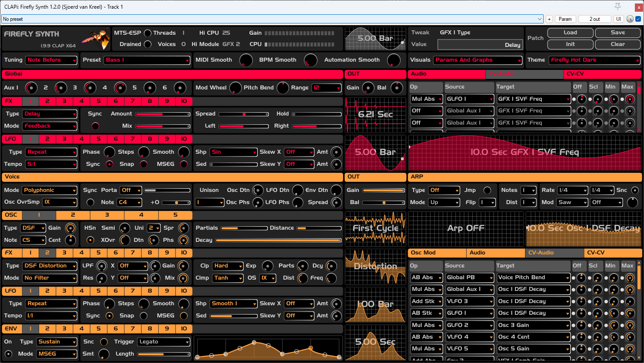Adjust the oscillator Partials slider
Screen dimensions: 644x363
coord(244,228)
